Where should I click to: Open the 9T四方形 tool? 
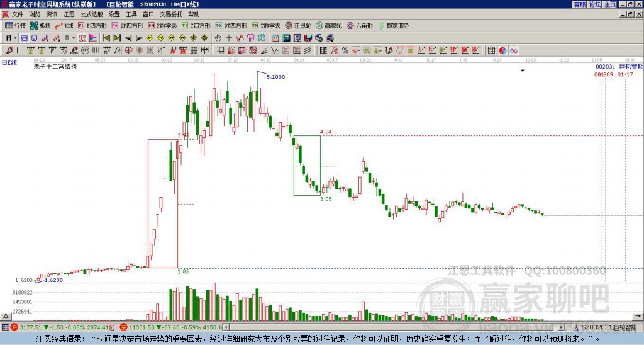231,25
